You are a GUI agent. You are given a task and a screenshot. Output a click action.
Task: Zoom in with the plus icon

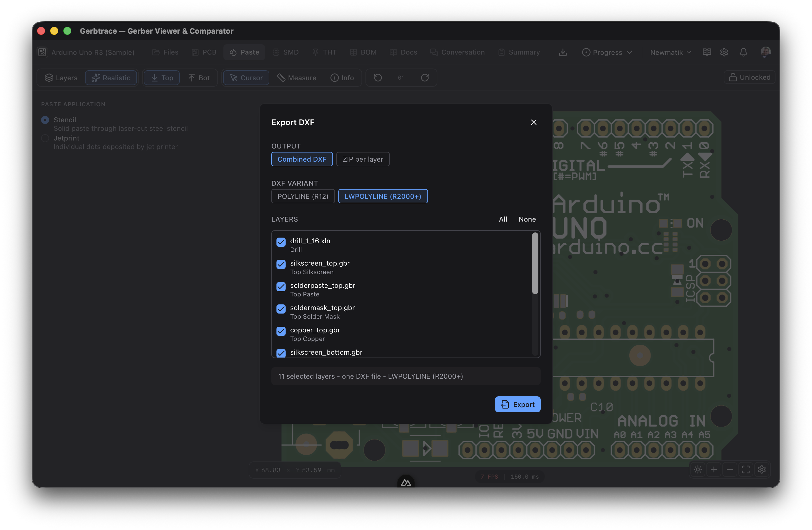[713, 469]
